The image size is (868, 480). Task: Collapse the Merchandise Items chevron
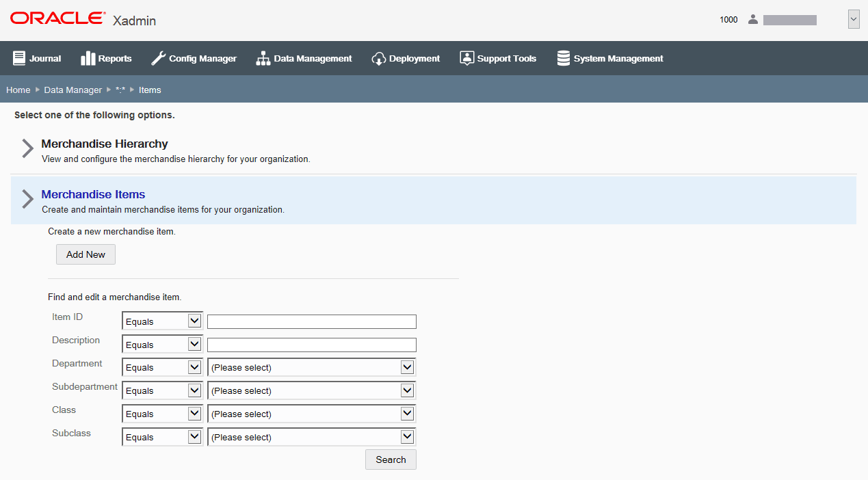point(27,199)
